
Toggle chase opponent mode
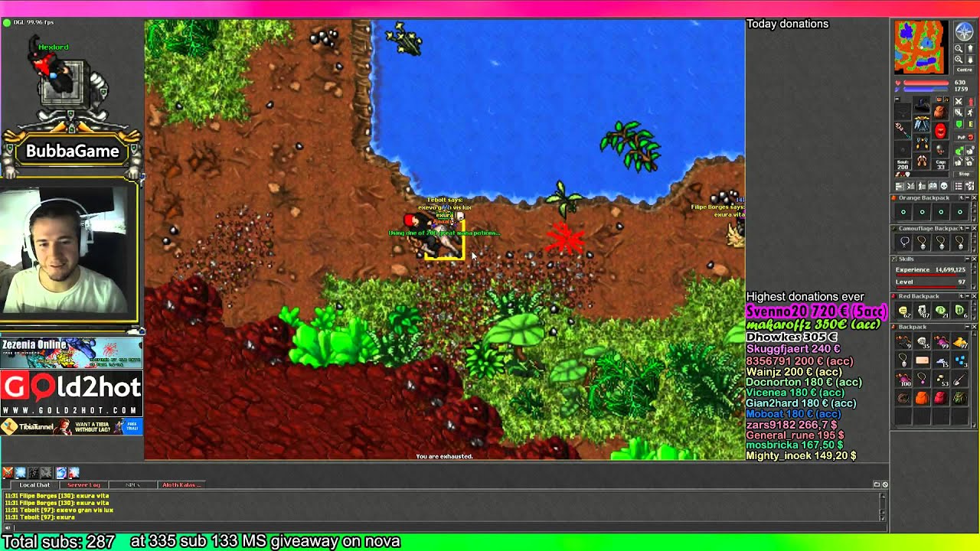point(970,112)
